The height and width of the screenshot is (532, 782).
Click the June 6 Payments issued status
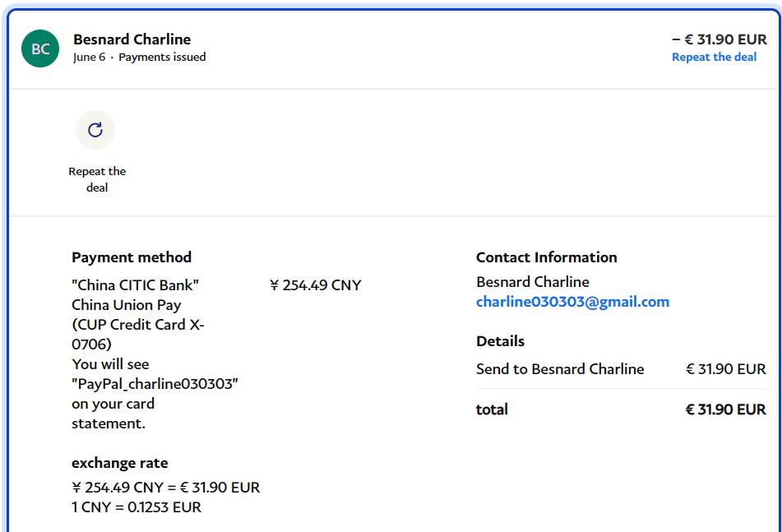point(139,58)
